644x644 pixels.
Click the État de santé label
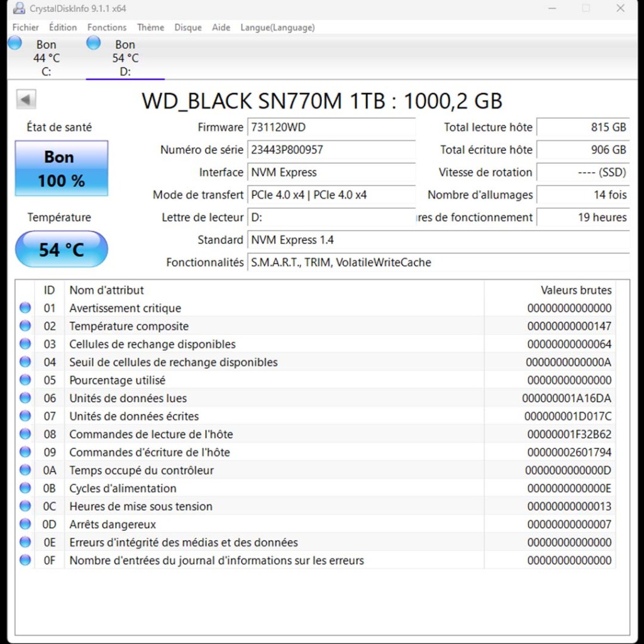tap(59, 127)
